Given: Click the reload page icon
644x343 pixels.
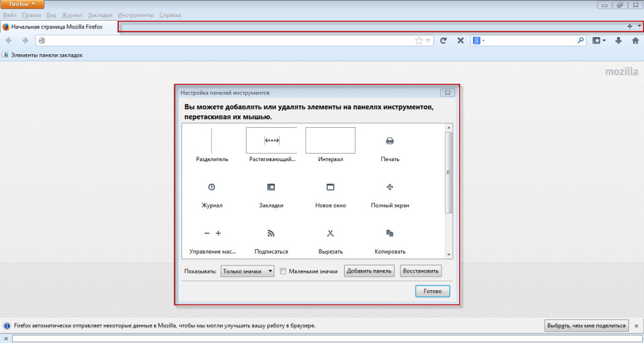Looking at the screenshot, I should point(443,40).
